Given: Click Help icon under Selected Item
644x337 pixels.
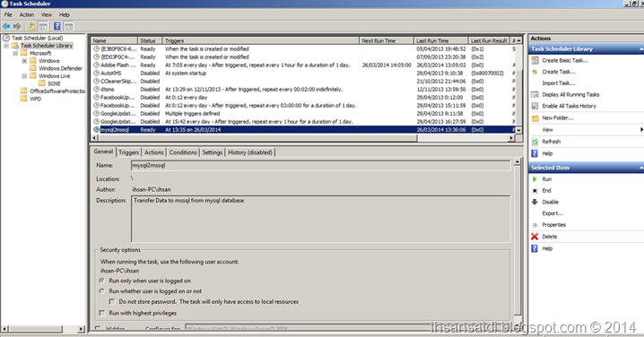Looking at the screenshot, I should [535, 248].
